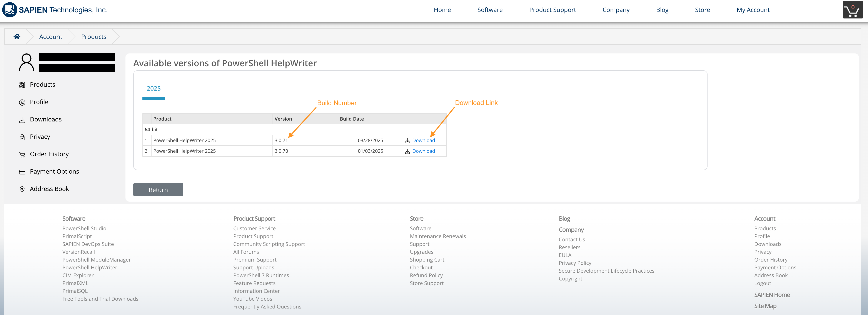Open the shopping cart icon
The height and width of the screenshot is (315, 868).
click(x=853, y=10)
